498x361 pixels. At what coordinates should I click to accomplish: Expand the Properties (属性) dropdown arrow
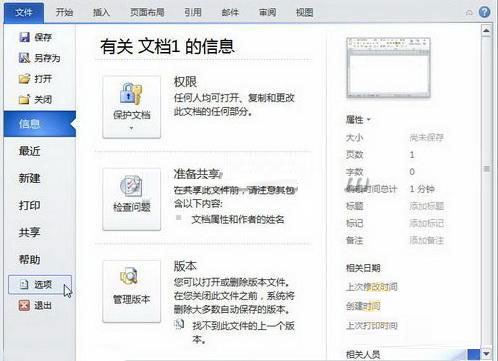tap(369, 119)
